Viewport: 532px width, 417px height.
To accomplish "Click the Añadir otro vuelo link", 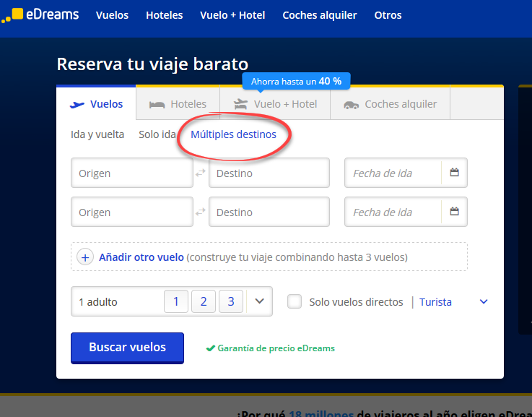I will pyautogui.click(x=141, y=257).
